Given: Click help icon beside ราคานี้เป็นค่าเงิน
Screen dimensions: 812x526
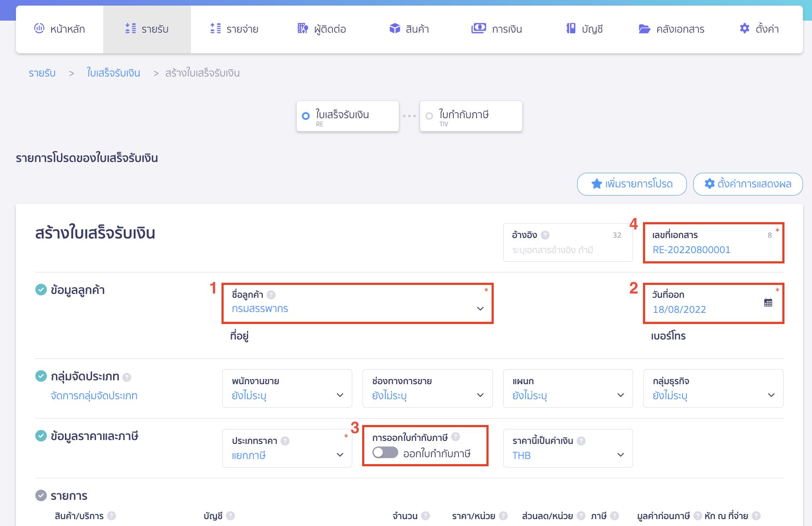Looking at the screenshot, I should point(581,441).
